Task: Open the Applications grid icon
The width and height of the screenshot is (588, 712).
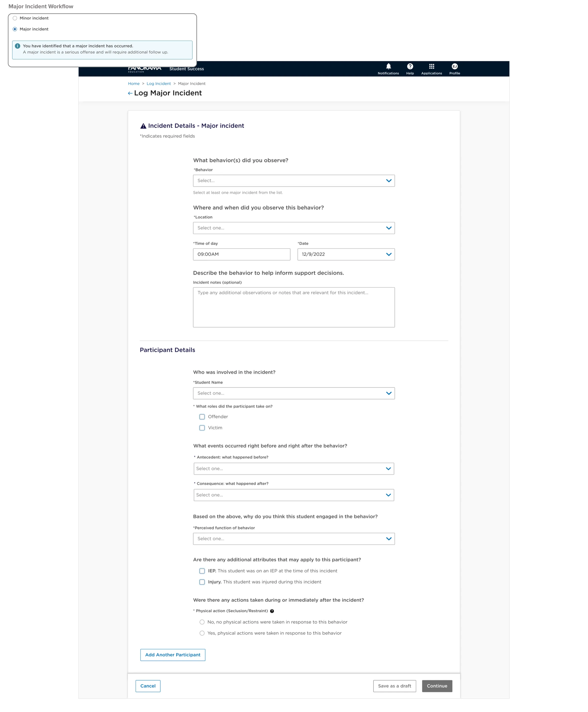Action: click(x=431, y=66)
